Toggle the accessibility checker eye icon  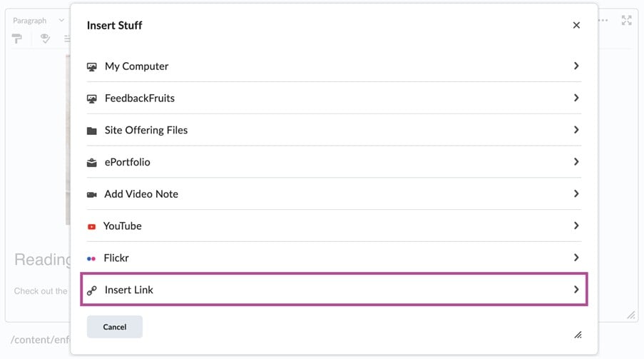pos(45,39)
